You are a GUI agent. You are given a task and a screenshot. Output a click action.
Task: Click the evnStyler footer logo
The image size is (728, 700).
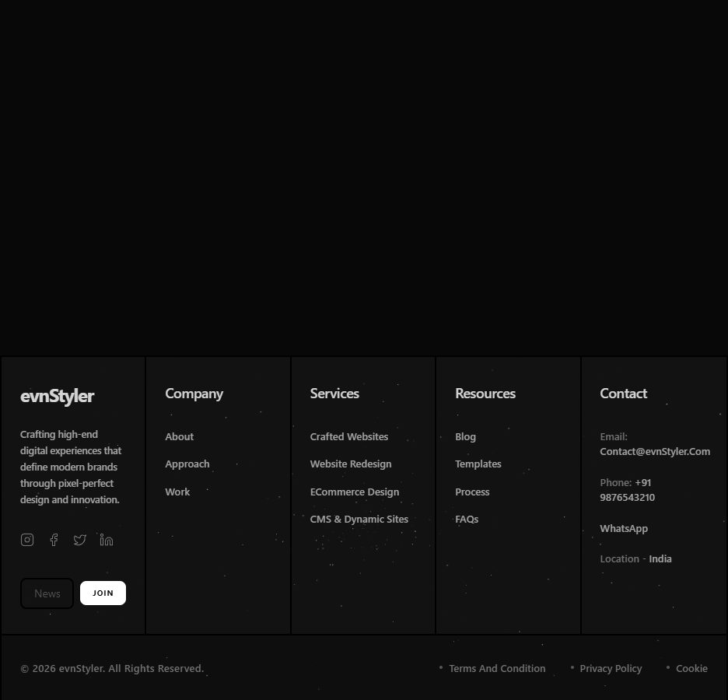[57, 396]
